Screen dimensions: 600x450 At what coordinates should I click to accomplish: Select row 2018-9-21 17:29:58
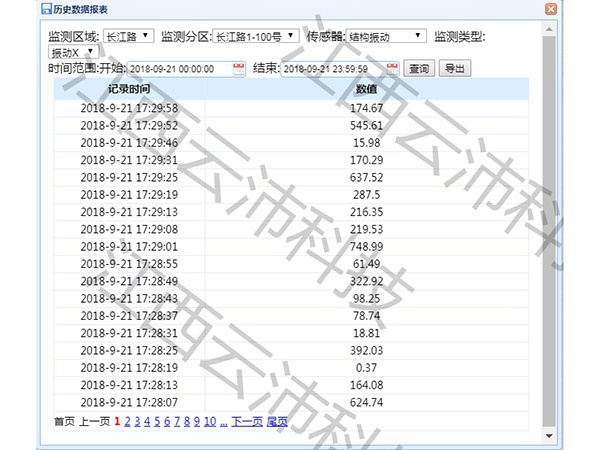291,108
